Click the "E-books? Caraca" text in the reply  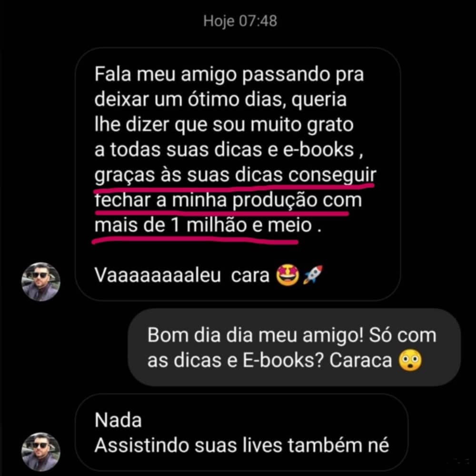317,361
